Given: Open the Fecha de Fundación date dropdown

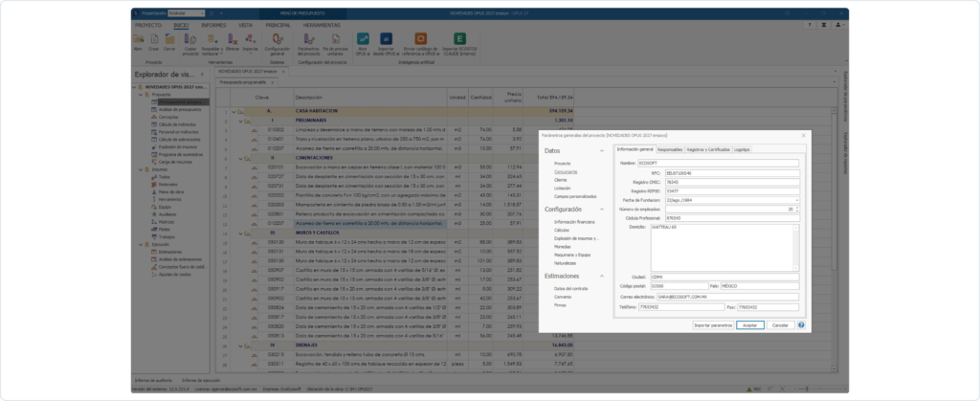Looking at the screenshot, I should pyautogui.click(x=797, y=200).
